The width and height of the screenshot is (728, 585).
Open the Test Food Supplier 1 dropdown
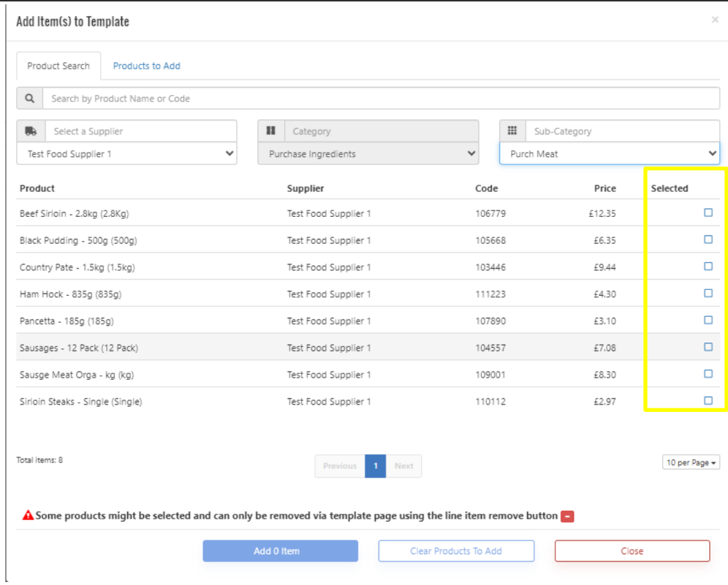tap(126, 154)
